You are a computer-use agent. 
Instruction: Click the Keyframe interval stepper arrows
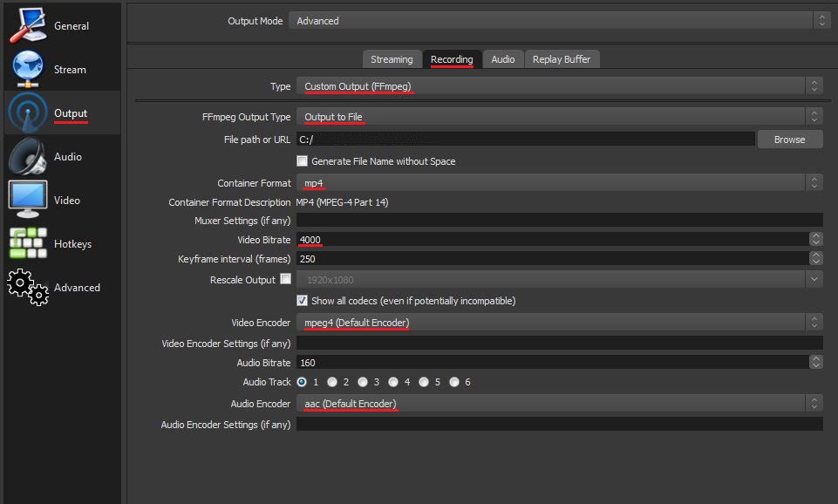click(x=816, y=259)
